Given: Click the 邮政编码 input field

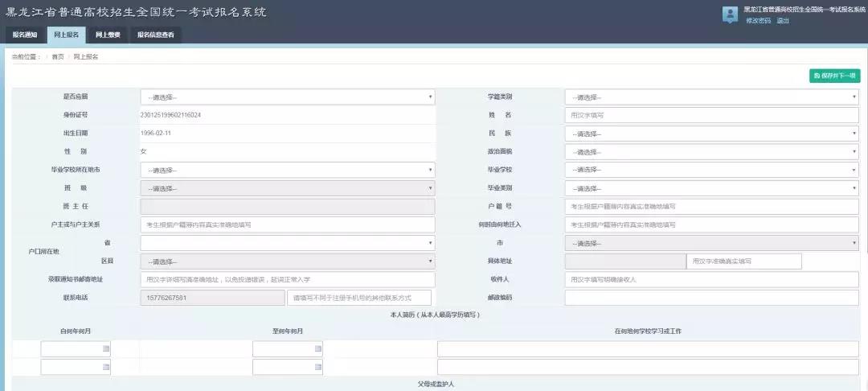Looking at the screenshot, I should tap(711, 298).
